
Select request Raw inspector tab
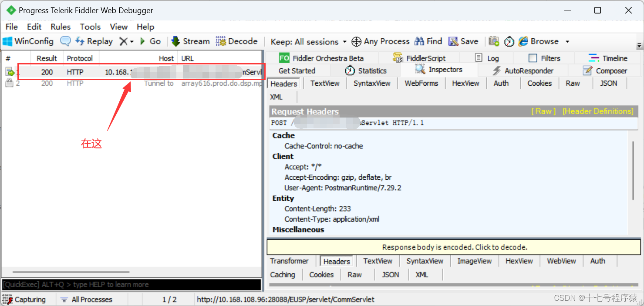coord(573,83)
